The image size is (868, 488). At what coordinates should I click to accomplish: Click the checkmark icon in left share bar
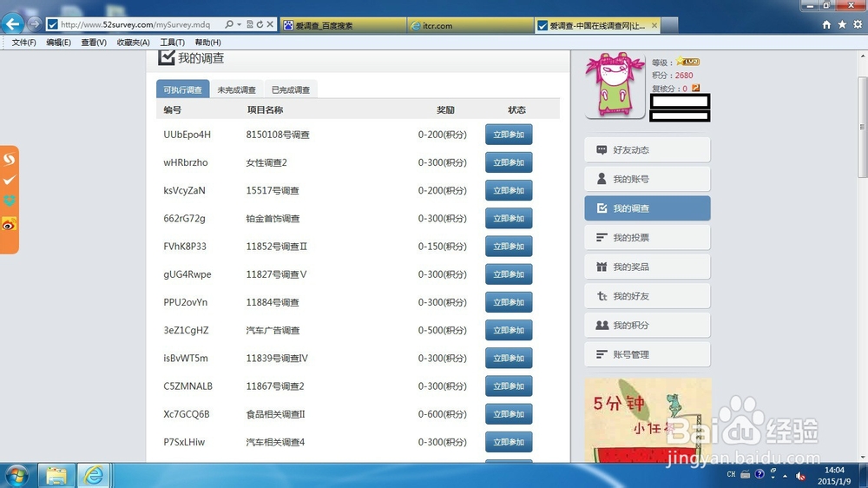[10, 180]
